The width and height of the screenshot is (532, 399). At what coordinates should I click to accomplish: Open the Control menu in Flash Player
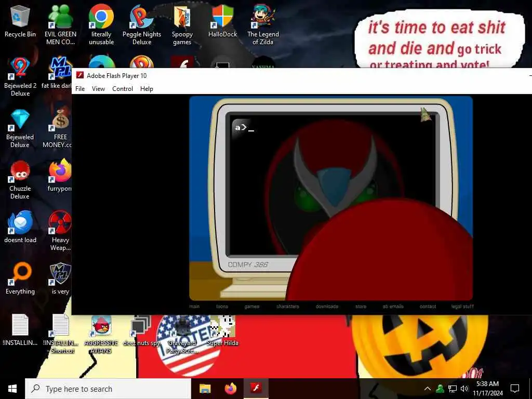click(x=123, y=88)
